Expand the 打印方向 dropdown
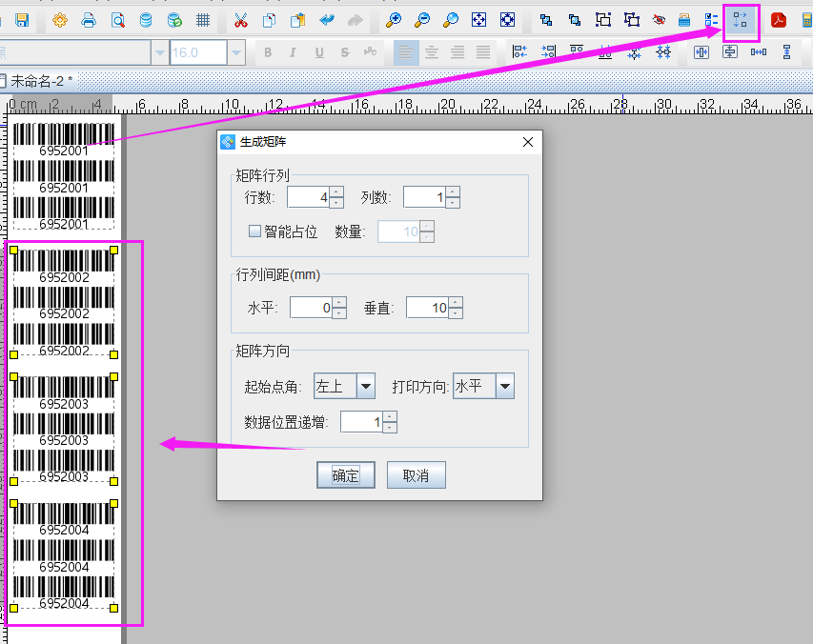The height and width of the screenshot is (644, 813). coord(504,387)
